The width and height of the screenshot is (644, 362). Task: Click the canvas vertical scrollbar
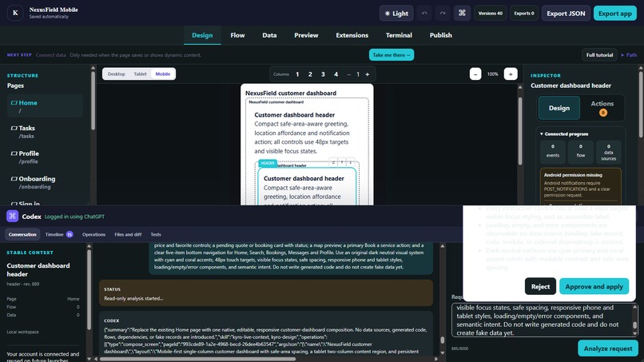coord(520,132)
